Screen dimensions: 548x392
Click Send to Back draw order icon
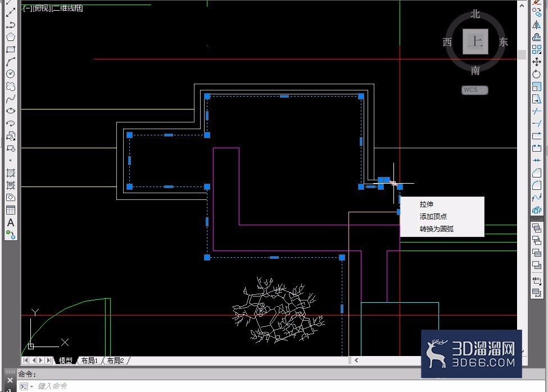pos(536,240)
